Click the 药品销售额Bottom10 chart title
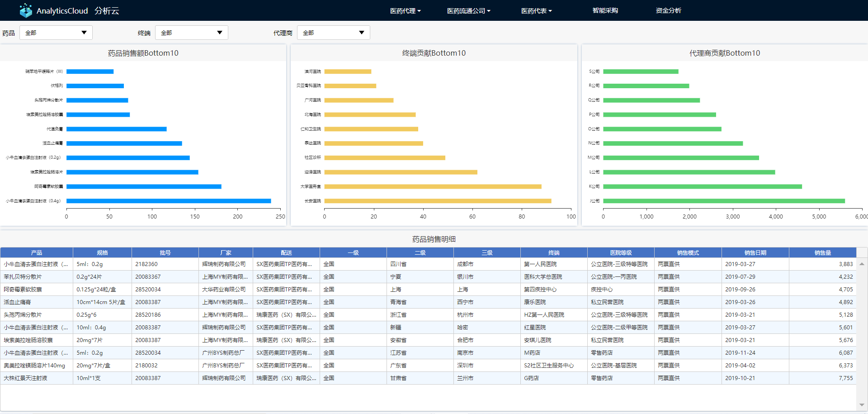The width and height of the screenshot is (868, 414). click(143, 53)
